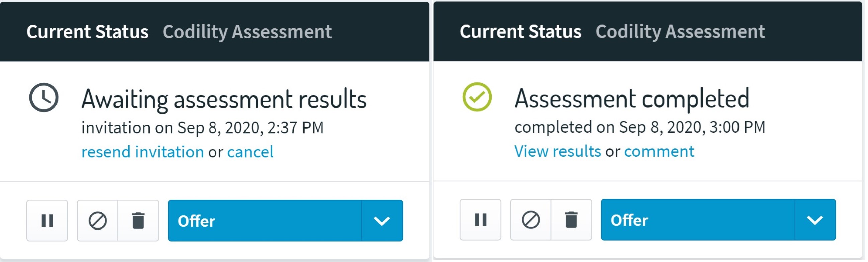
Task: Click the pause icon on the left candidate card
Action: [x=47, y=220]
